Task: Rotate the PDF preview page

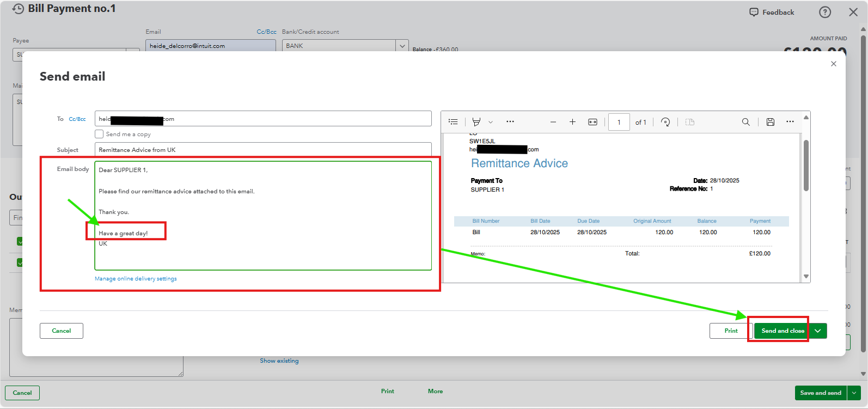Action: (x=665, y=122)
